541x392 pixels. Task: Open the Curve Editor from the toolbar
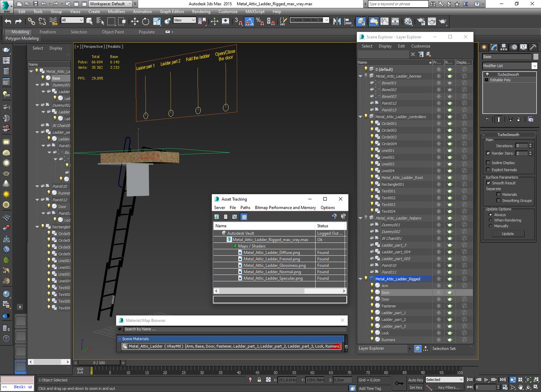pyautogui.click(x=385, y=21)
